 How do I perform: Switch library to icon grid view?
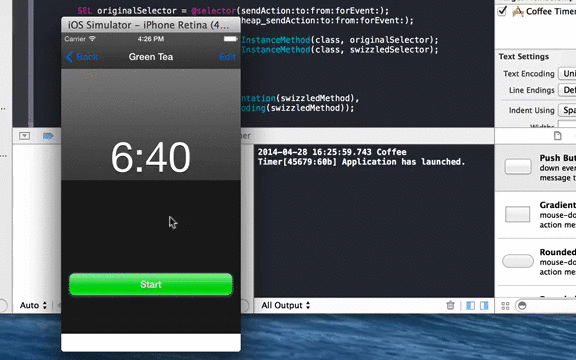[505, 306]
